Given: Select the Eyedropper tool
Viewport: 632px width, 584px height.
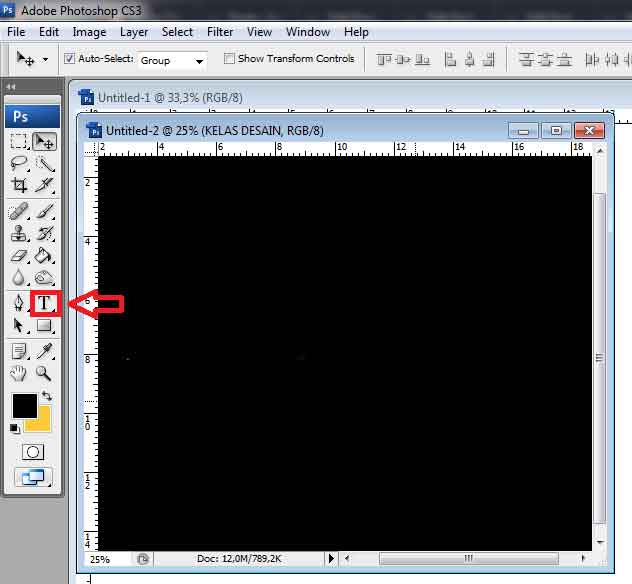Looking at the screenshot, I should (44, 351).
